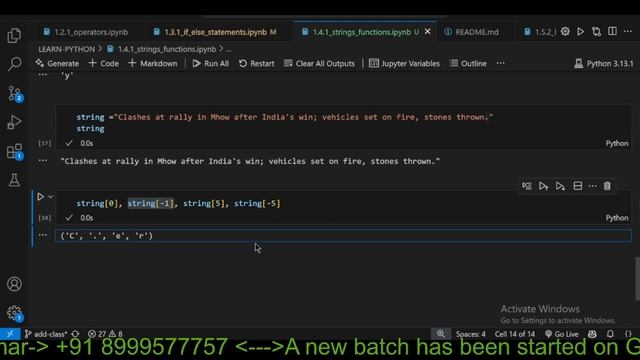Click Run All in notebook toolbar
640x360 pixels.
[x=211, y=63]
